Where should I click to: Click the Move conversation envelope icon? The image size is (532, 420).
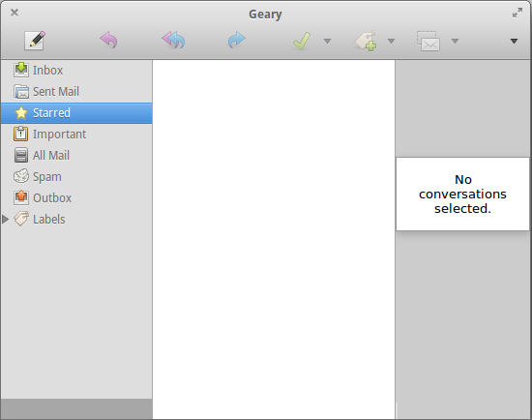[429, 41]
